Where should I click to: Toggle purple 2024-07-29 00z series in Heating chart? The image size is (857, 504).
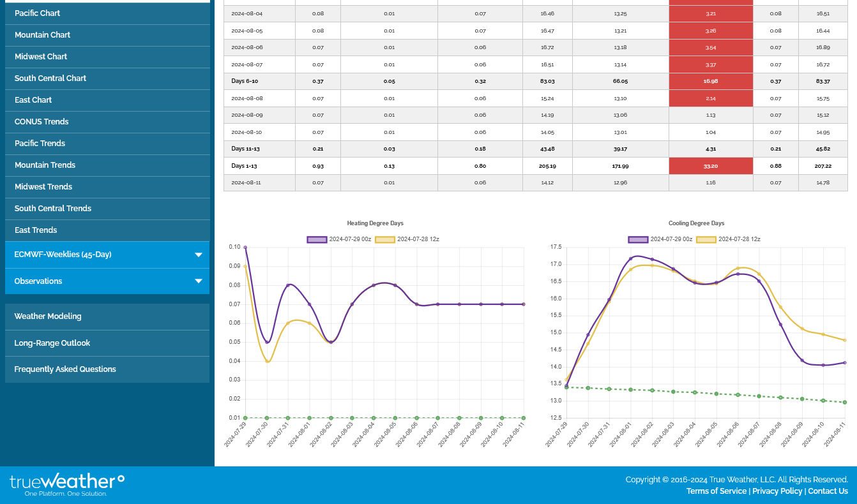coord(338,239)
